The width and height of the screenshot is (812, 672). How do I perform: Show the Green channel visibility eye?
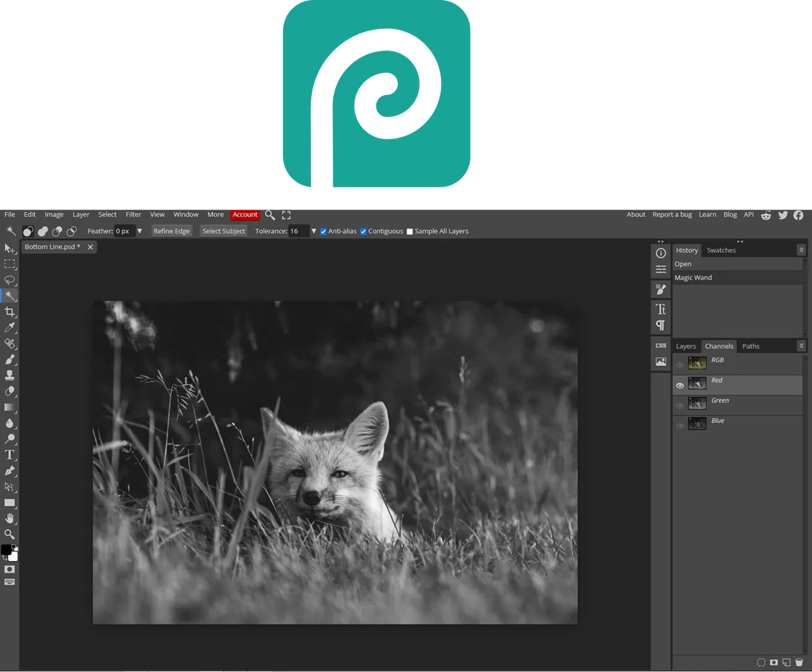[680, 406]
